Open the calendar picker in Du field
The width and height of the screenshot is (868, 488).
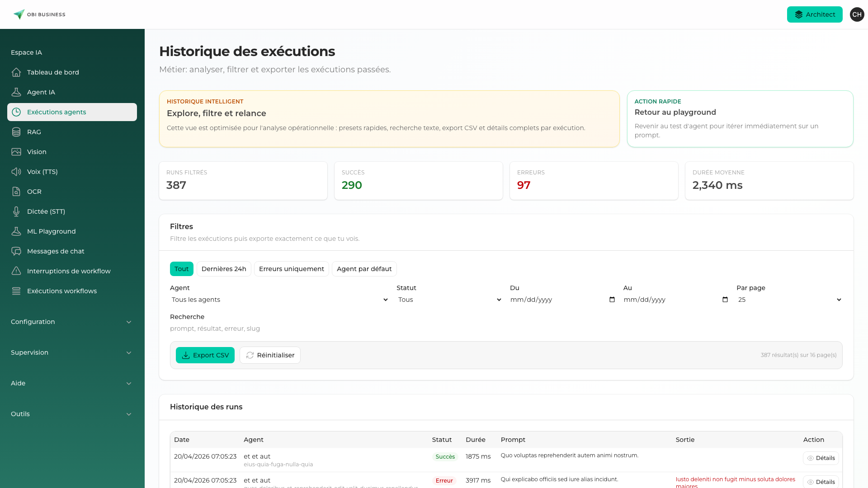point(612,300)
